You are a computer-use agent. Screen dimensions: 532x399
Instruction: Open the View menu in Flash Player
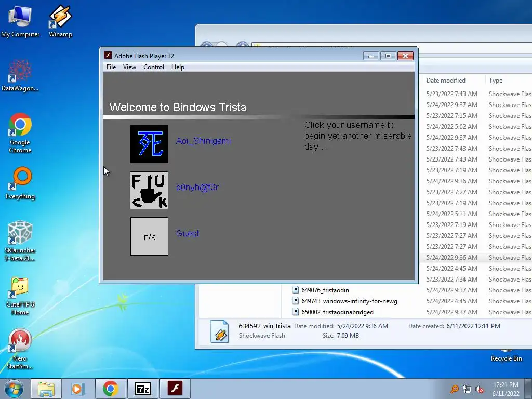tap(129, 67)
